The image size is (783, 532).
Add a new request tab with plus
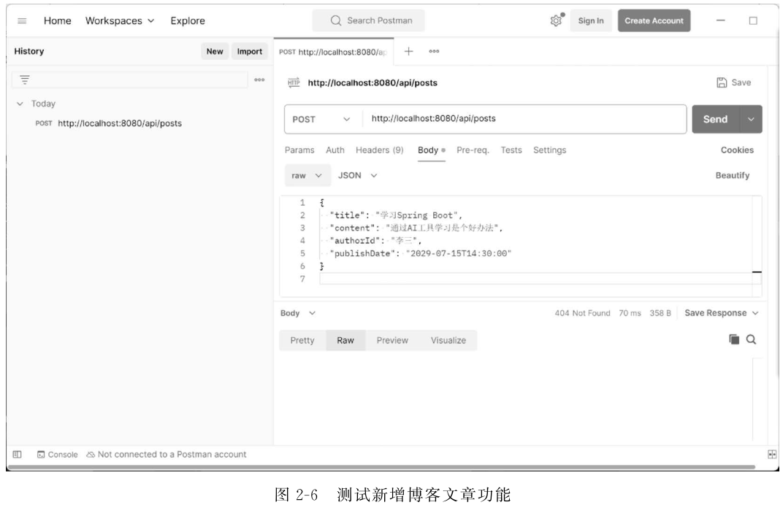pyautogui.click(x=408, y=51)
